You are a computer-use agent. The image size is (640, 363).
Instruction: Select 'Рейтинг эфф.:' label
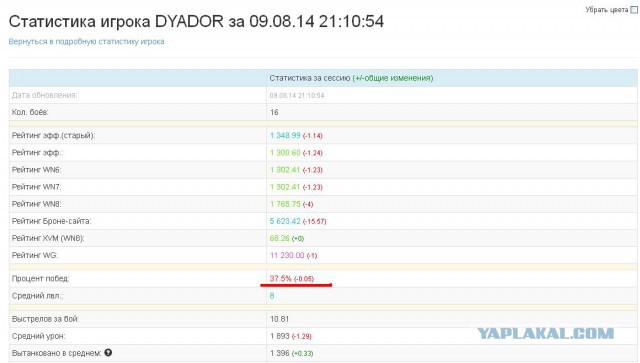[x=38, y=153]
